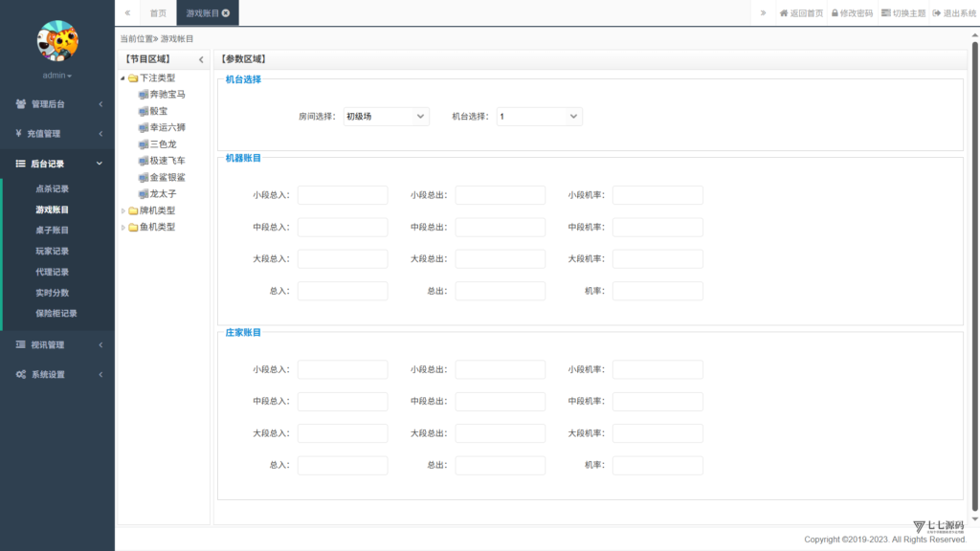The width and height of the screenshot is (980, 551).
Task: Switch to the 游戏账目 tab
Action: 203,13
